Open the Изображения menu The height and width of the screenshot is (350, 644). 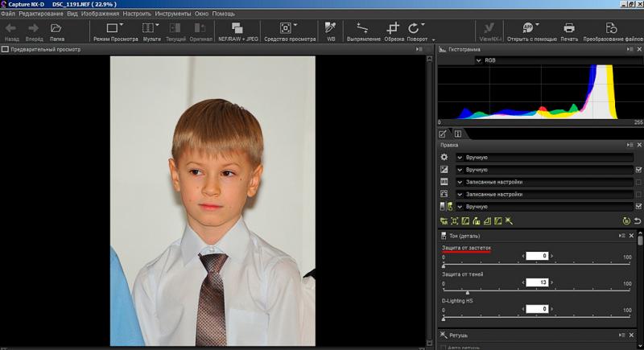pos(100,14)
